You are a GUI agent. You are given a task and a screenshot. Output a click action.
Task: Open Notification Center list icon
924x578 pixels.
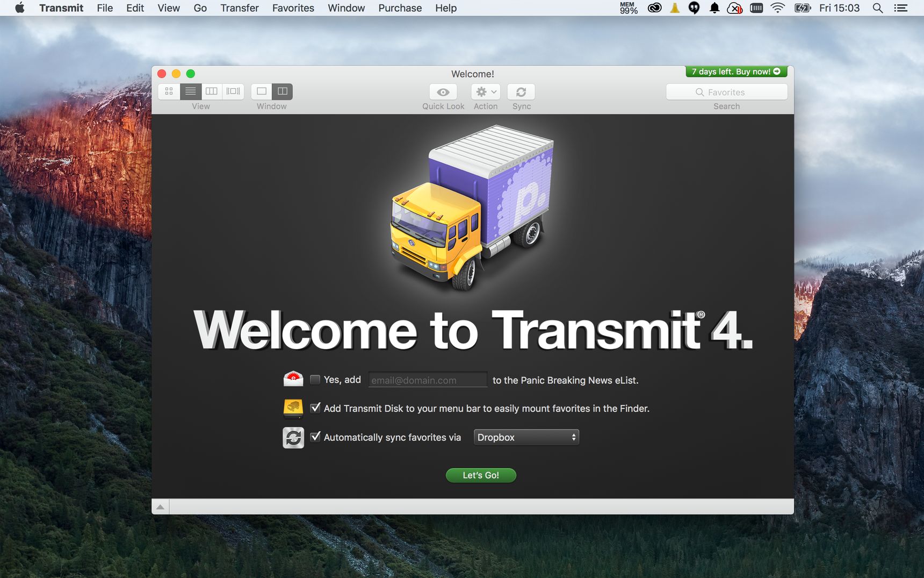click(900, 8)
